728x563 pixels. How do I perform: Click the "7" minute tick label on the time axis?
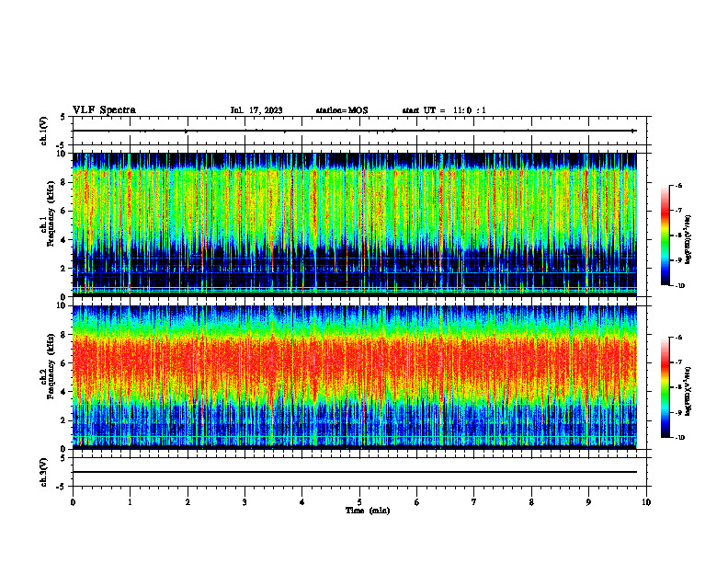point(474,502)
